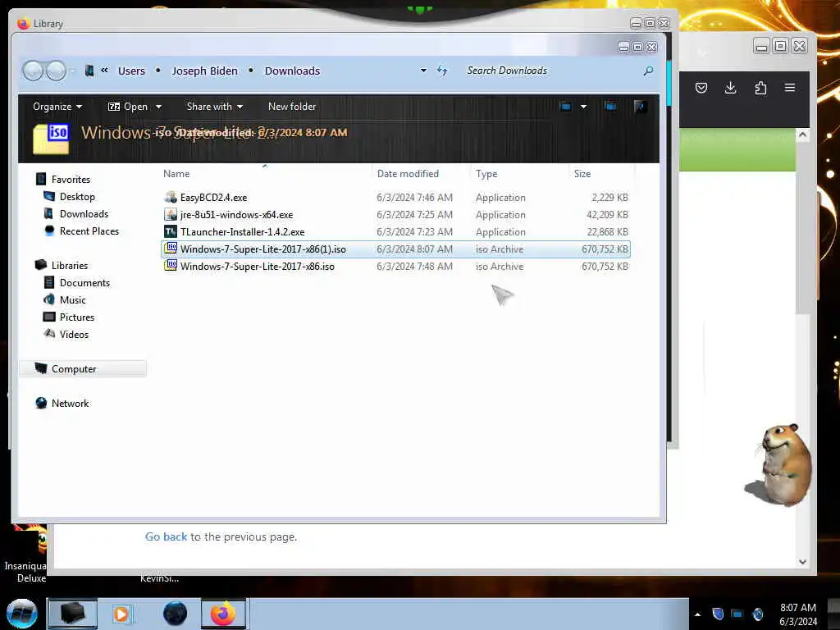
Task: Toggle the preview pane icon in Explorer toolbar
Action: click(x=610, y=107)
